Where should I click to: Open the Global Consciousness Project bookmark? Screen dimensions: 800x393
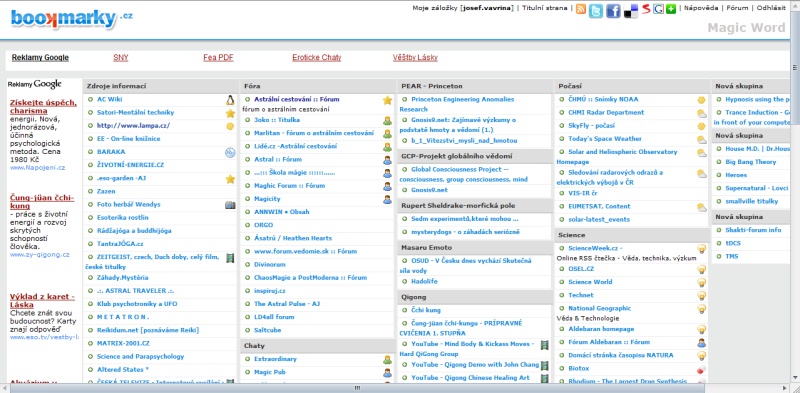(463, 174)
